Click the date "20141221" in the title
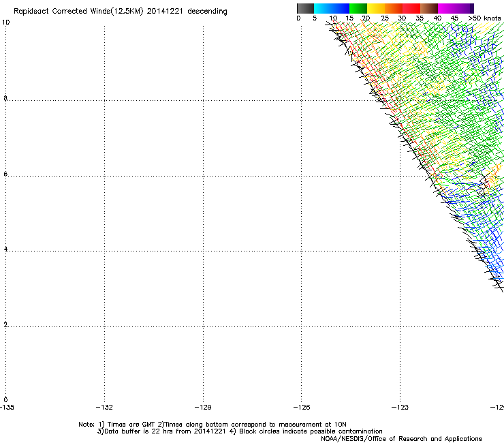 coord(165,12)
